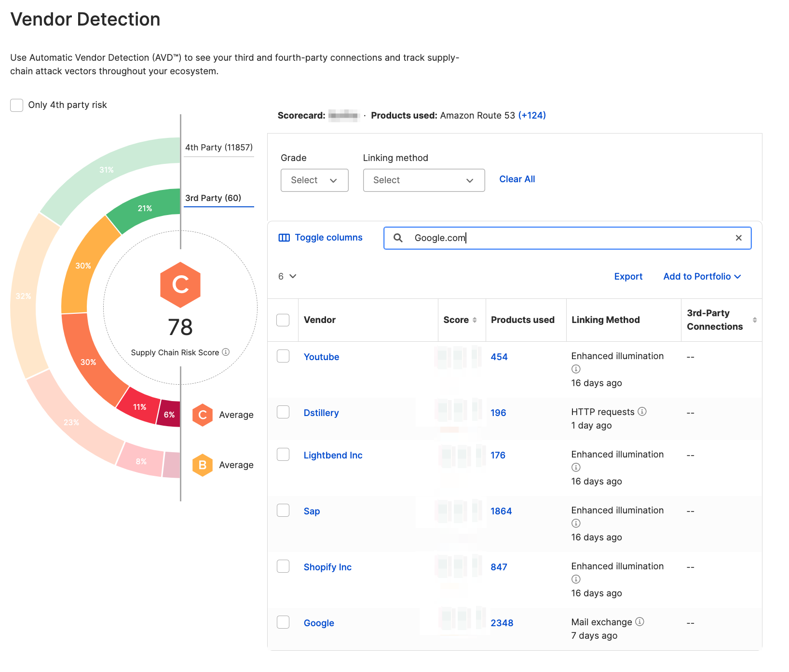Screen dimensions: 789x672
Task: Check the Youtube row checkbox
Action: coord(283,356)
